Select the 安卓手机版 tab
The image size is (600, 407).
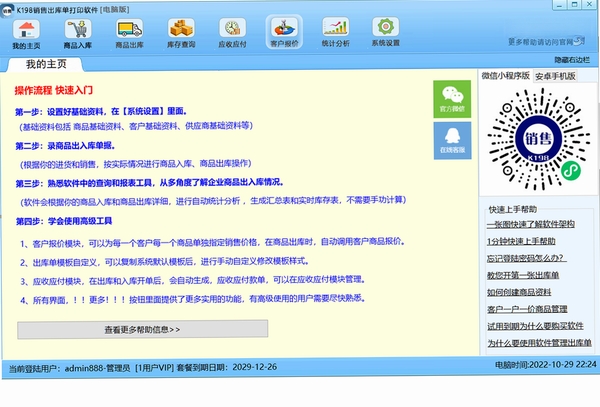coord(555,76)
